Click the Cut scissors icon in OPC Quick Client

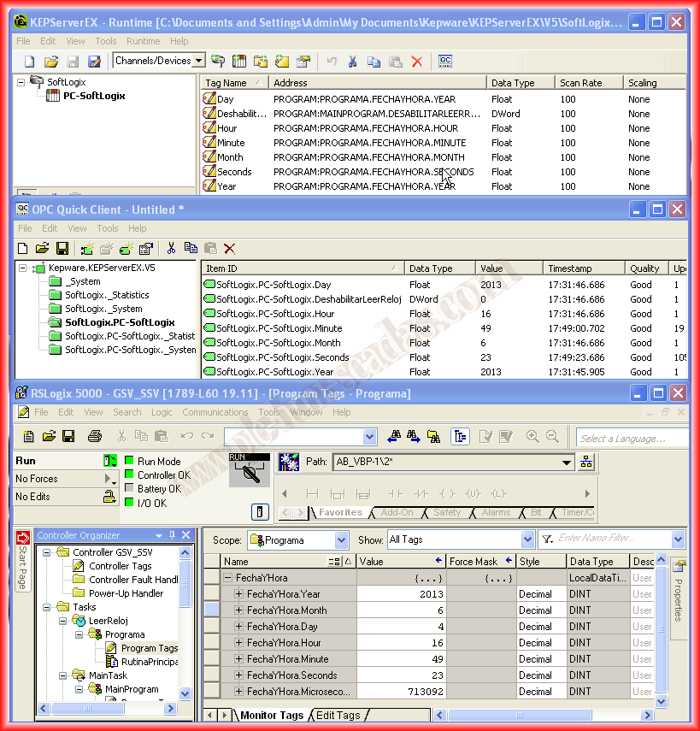pos(171,248)
